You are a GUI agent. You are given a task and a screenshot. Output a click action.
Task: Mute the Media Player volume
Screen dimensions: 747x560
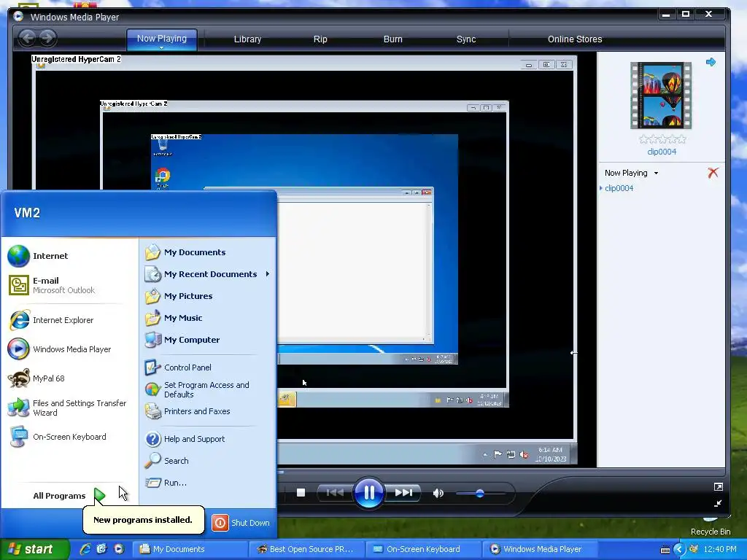point(438,493)
